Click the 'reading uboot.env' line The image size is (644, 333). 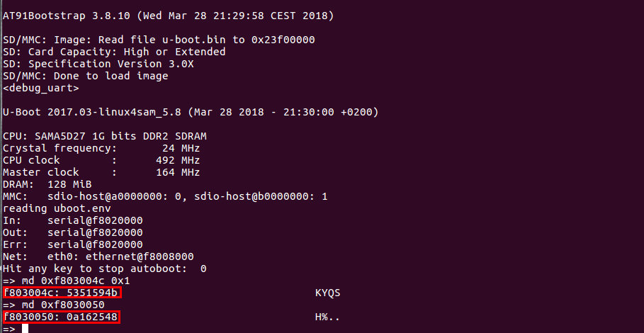pyautogui.click(x=57, y=208)
